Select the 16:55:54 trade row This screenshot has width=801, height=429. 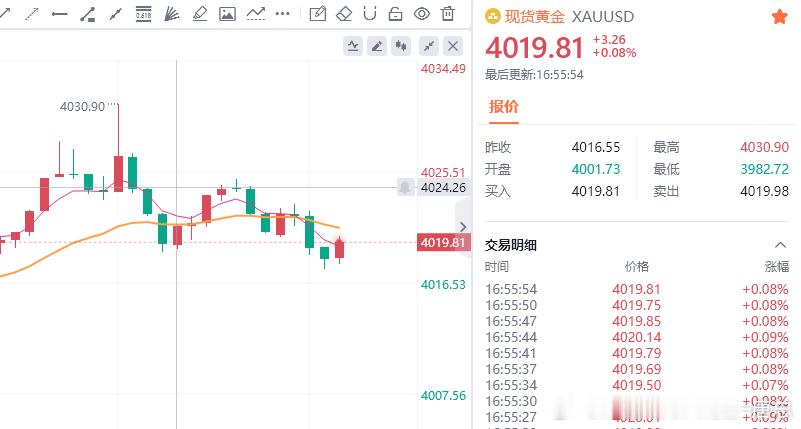click(x=637, y=290)
